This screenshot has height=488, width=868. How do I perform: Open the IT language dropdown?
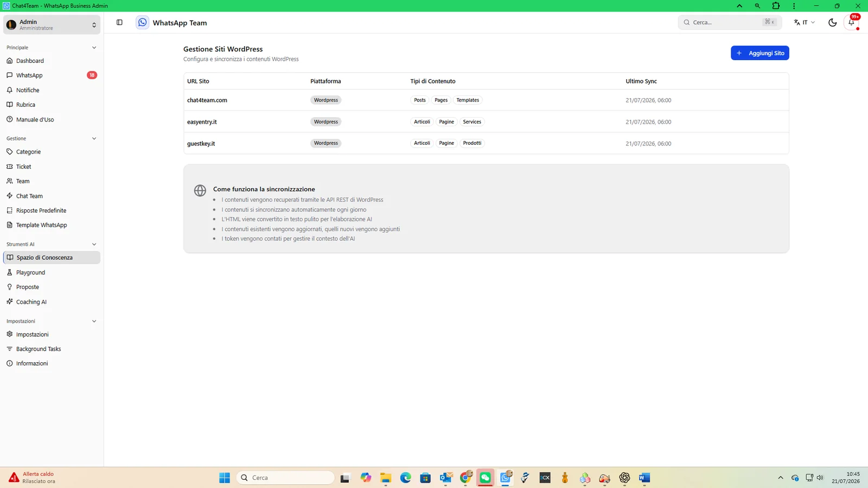click(x=804, y=22)
